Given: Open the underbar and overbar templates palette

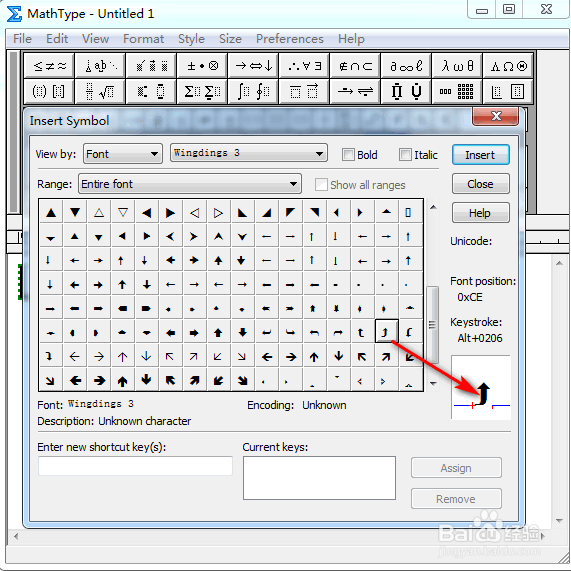Looking at the screenshot, I should (304, 91).
